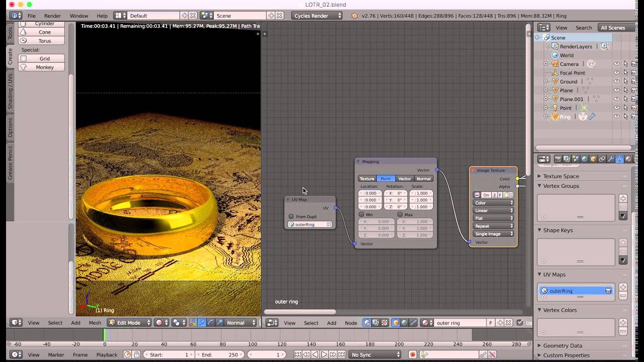This screenshot has height=362, width=644.
Task: Click the play reverse animation button
Action: click(315, 354)
